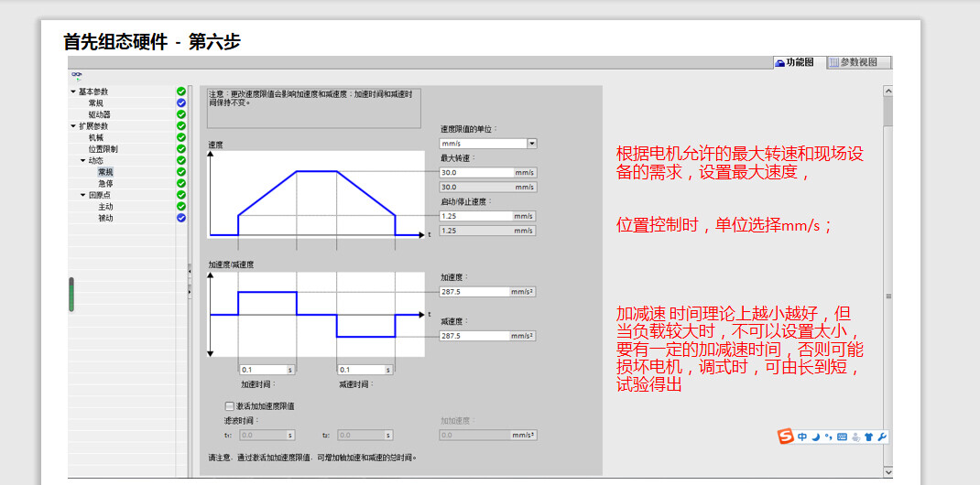
Task: Click the Sogou input method S logo
Action: coord(786,436)
